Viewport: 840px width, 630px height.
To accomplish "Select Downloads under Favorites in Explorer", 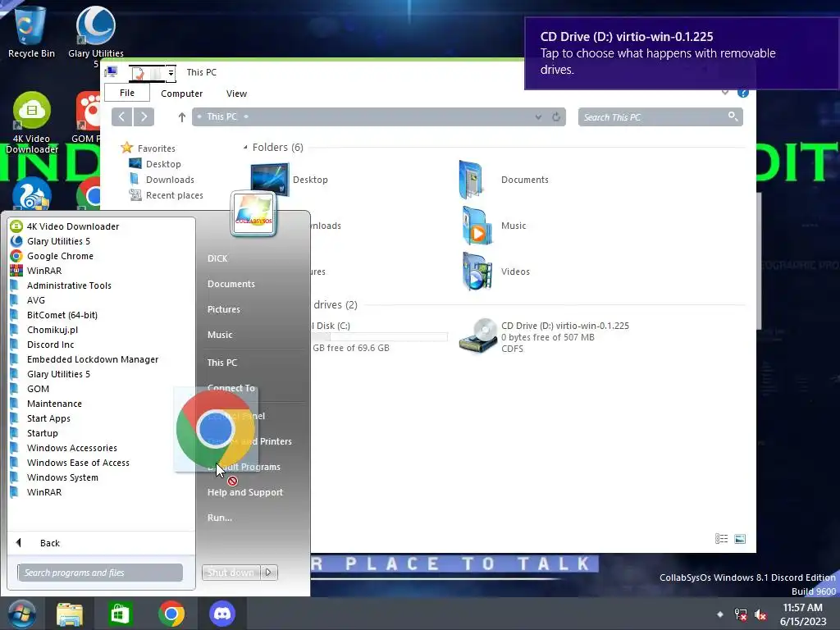I will tap(170, 180).
